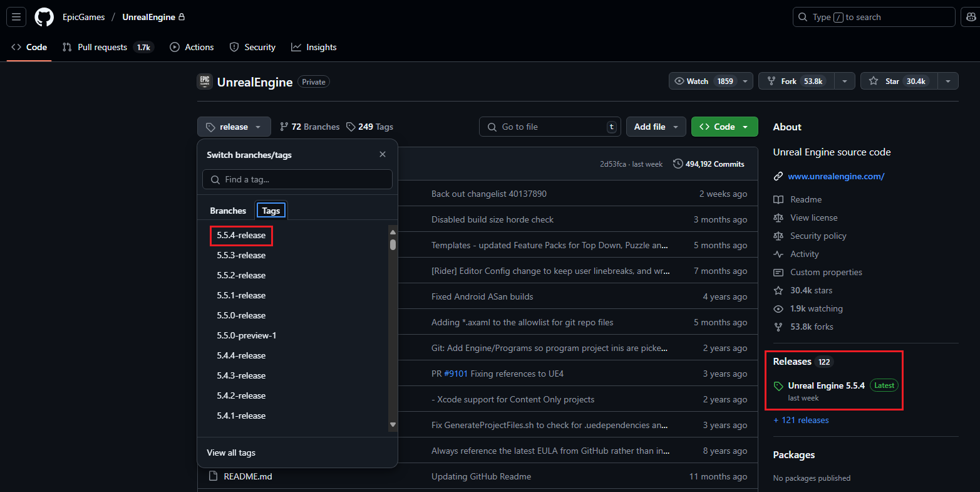Click the star icon next to 30.4k stars

pos(778,290)
